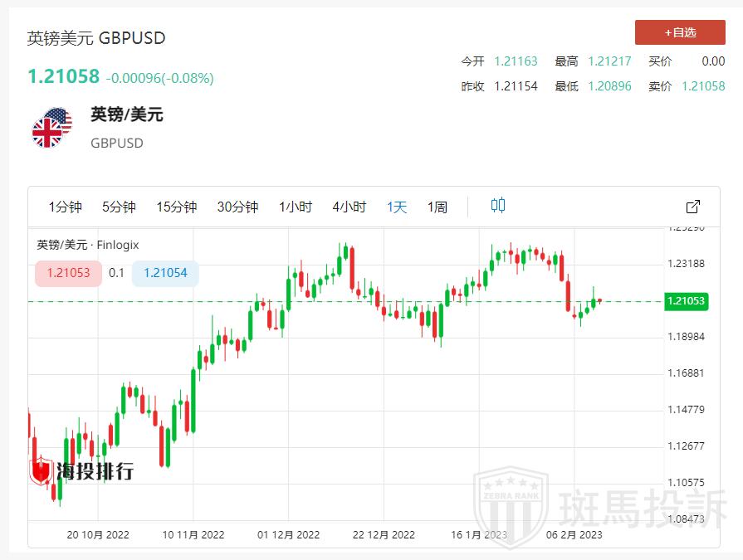Click the 英镑/美元 · Finlogix chart title

[88, 245]
